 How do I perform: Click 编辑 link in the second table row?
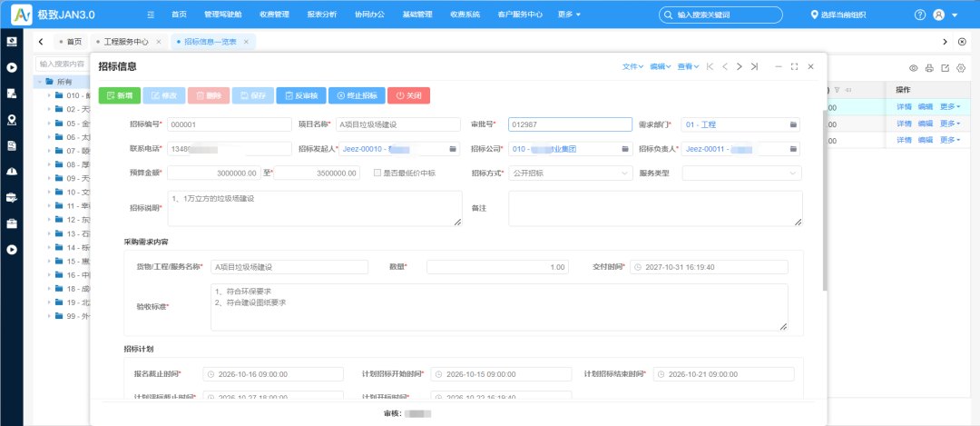point(925,124)
